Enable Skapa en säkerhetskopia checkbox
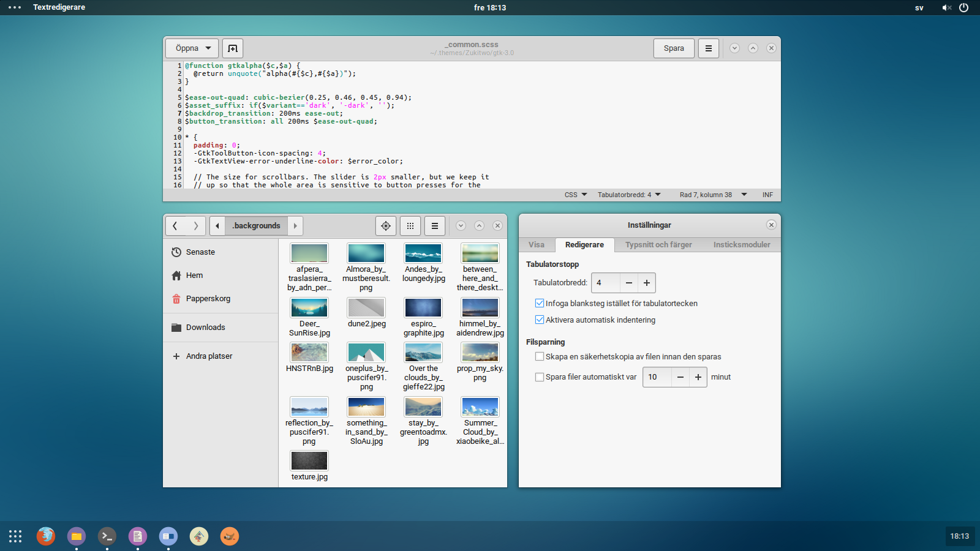The image size is (980, 551). (x=540, y=356)
